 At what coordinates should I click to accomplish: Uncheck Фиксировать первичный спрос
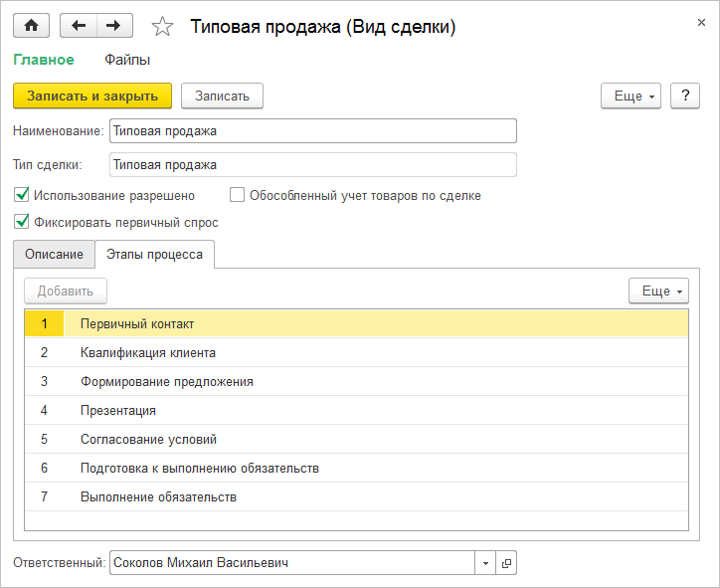[22, 223]
